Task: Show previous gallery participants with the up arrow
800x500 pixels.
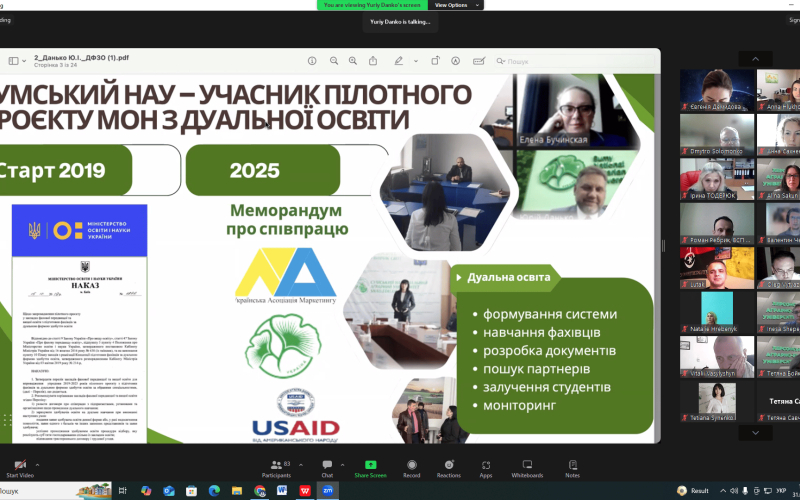Action: 756,59
